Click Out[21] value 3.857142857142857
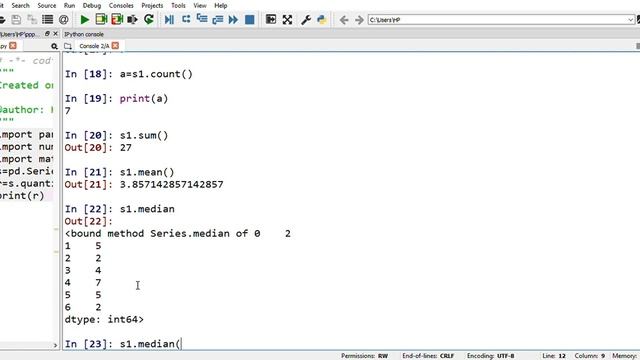Screen dimensions: 640x360 (171, 184)
